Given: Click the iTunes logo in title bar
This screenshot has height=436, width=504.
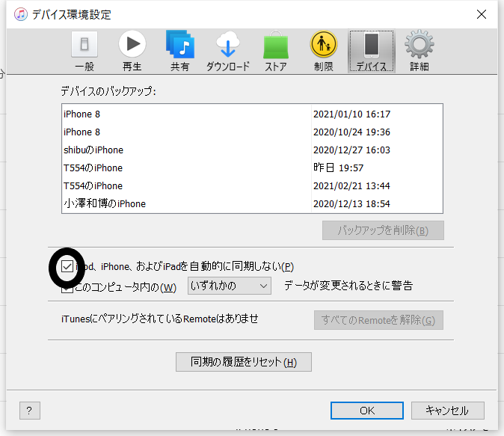Looking at the screenshot, I should tap(21, 14).
